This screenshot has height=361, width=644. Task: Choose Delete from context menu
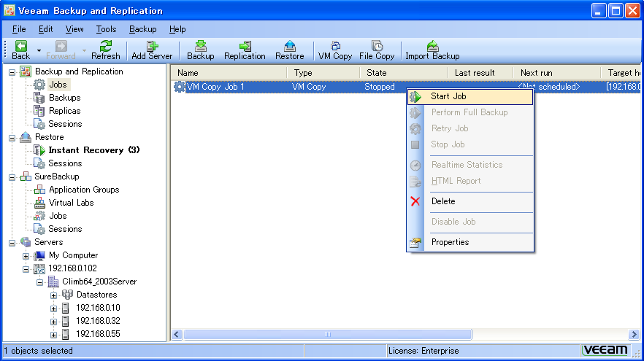pyautogui.click(x=470, y=201)
